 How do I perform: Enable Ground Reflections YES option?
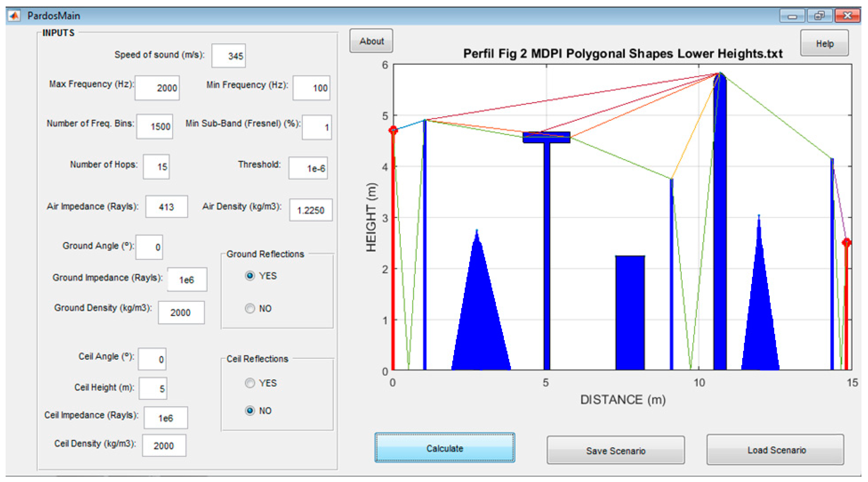[x=250, y=276]
